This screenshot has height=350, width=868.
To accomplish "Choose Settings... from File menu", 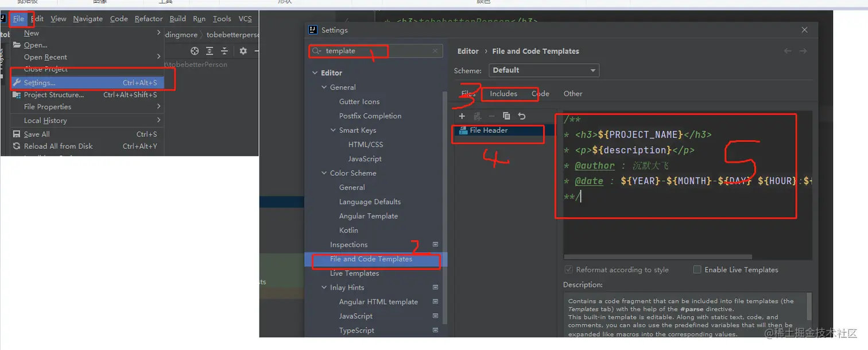I will pos(87,83).
